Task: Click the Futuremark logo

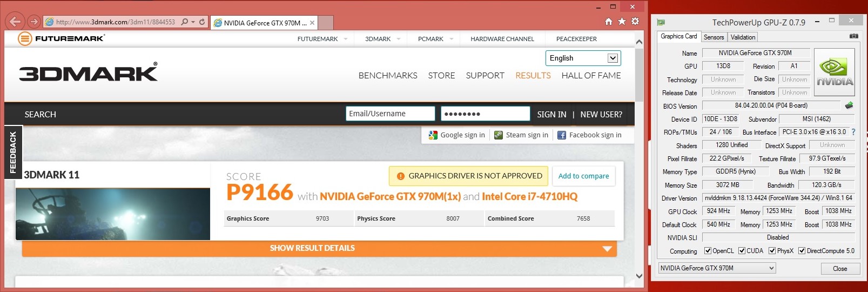Action: pos(61,38)
